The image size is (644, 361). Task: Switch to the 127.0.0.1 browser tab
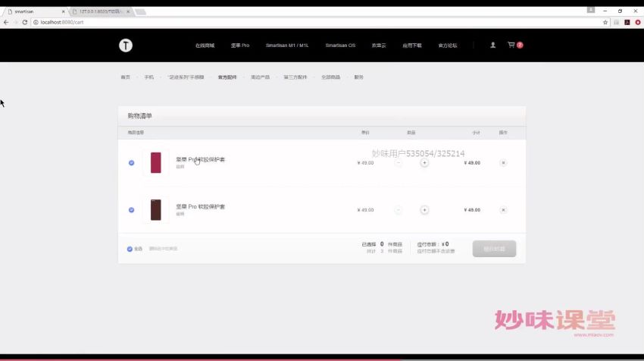coord(101,11)
